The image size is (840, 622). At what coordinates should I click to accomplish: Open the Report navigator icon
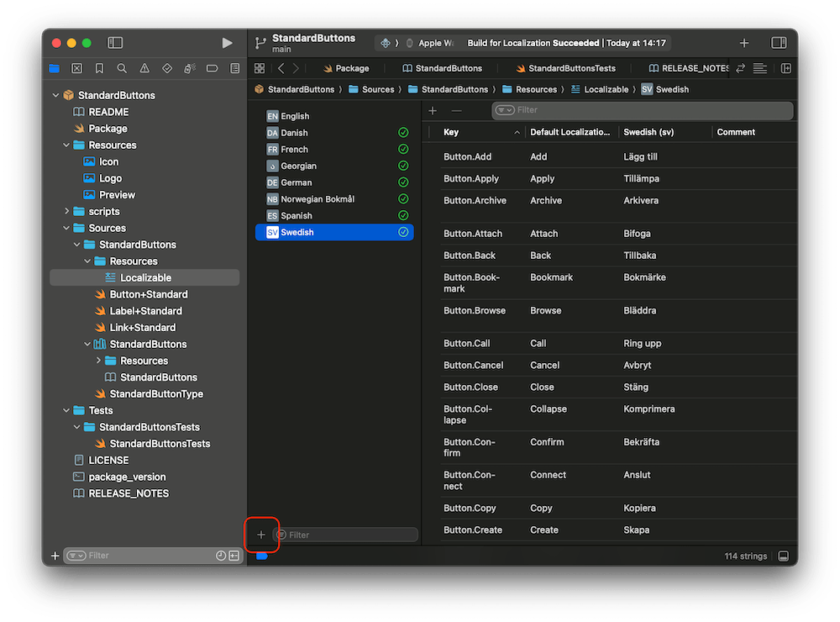(x=234, y=68)
